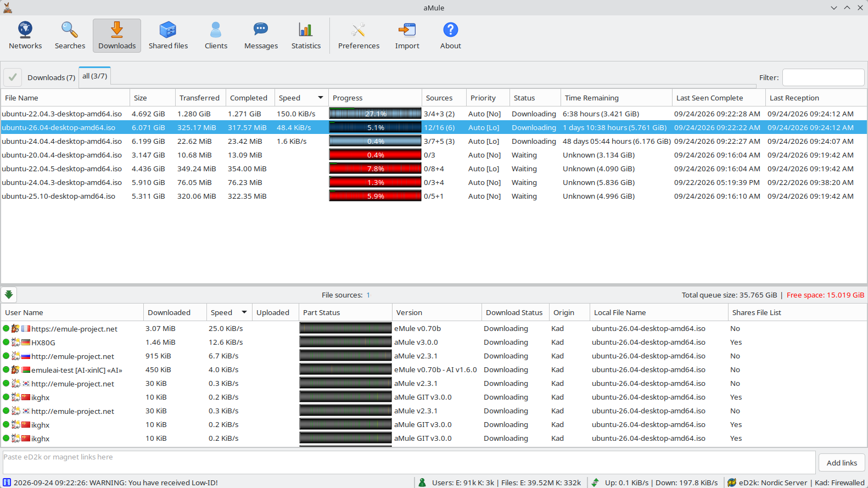The width and height of the screenshot is (868, 488).
Task: Select ubuntu-24.04.4-desktop-amd64.iso download
Action: [x=434, y=141]
